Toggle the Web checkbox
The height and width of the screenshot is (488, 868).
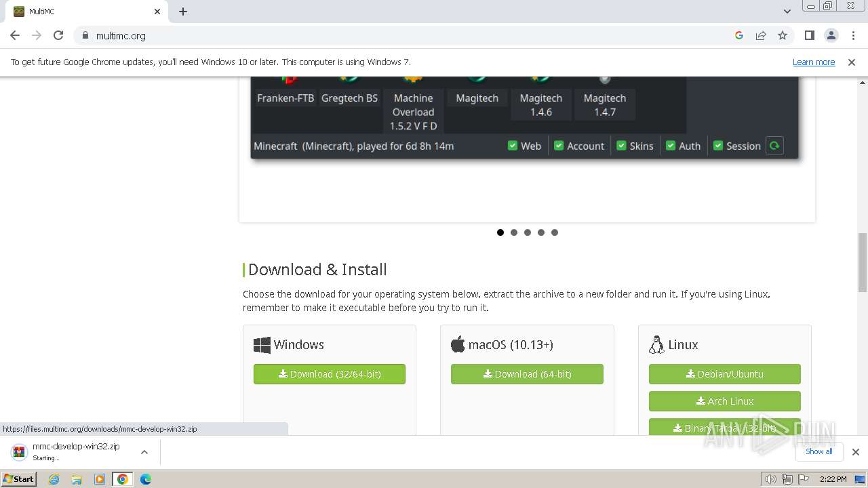[x=513, y=146]
